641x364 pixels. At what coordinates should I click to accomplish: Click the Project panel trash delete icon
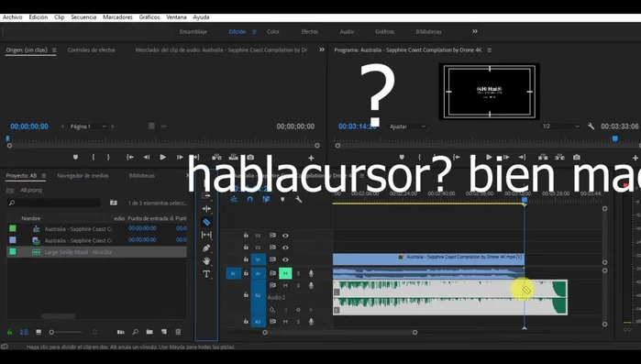pyautogui.click(x=178, y=332)
